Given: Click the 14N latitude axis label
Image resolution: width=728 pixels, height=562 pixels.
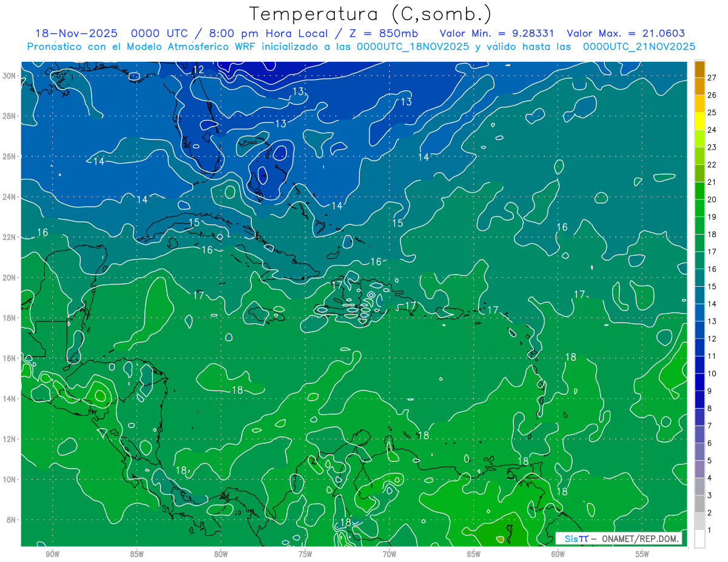Looking at the screenshot, I should pos(8,398).
